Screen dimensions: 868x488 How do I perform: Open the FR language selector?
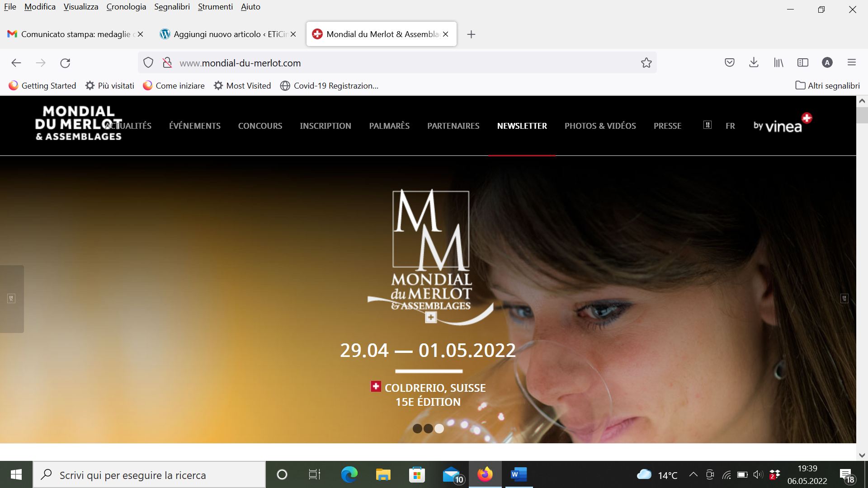pos(730,126)
